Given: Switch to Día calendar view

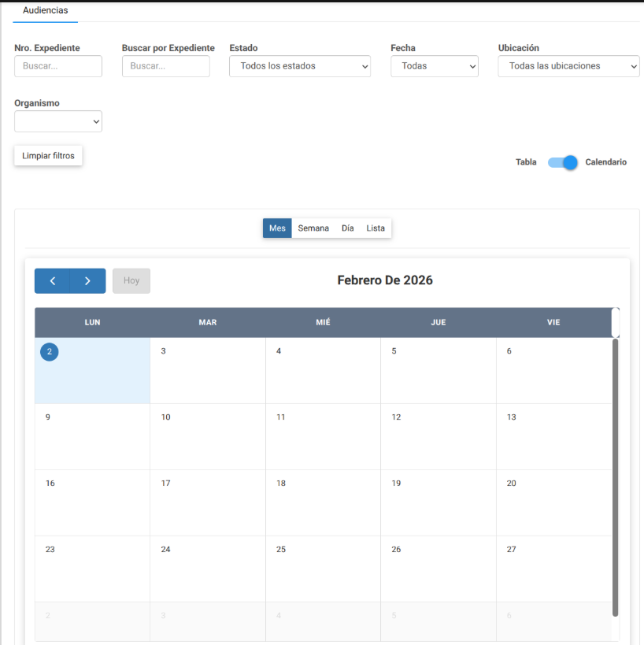Looking at the screenshot, I should point(347,228).
